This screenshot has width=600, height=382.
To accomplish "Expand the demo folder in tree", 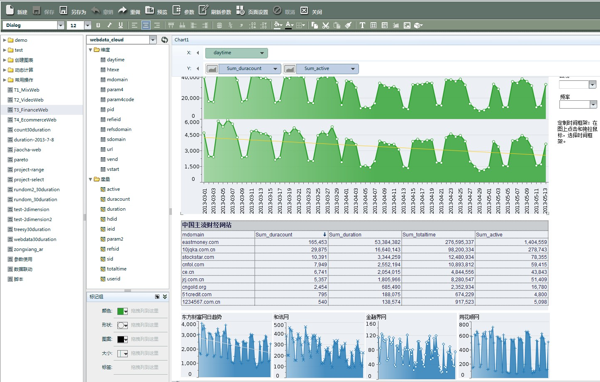I will pos(5,40).
